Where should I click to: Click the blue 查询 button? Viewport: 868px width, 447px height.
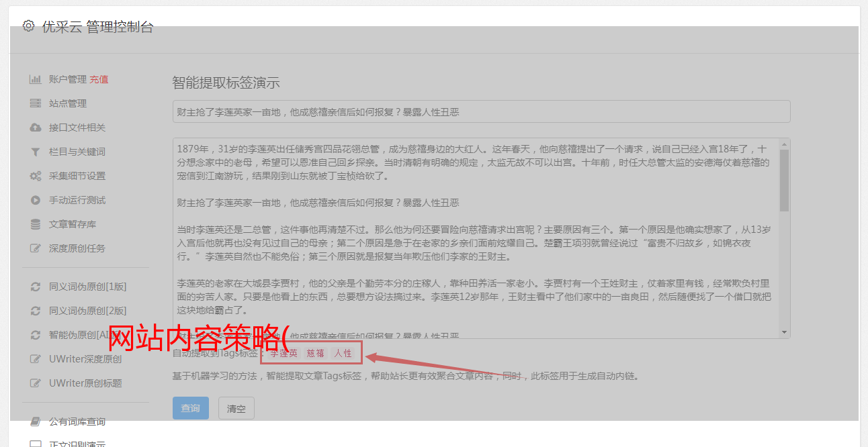[x=191, y=408]
